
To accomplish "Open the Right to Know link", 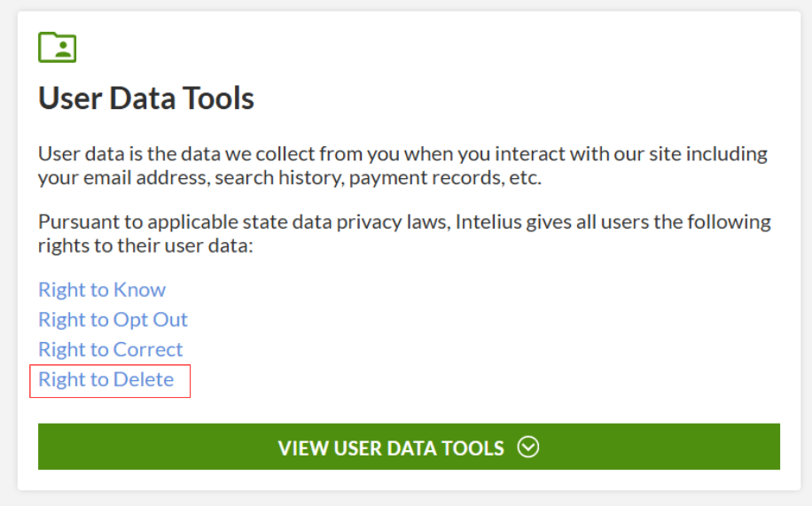I will 102,290.
